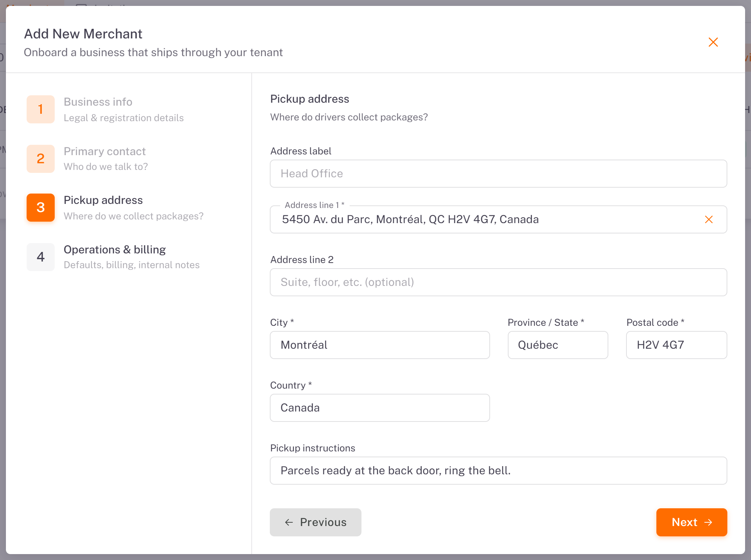751x560 pixels.
Task: Click the Address label input field
Action: click(498, 174)
